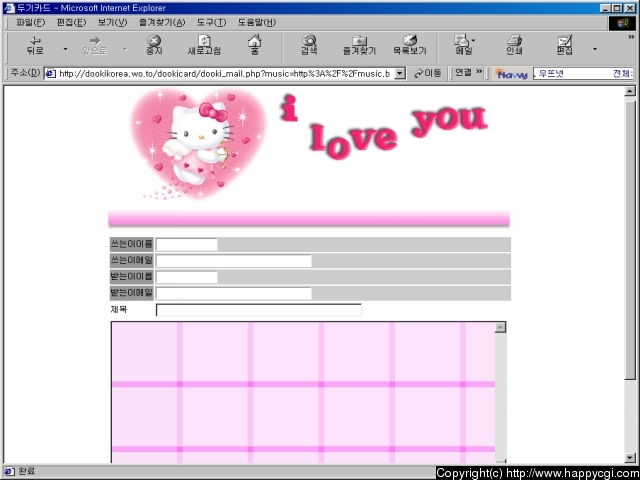
Task: Open the 도구(T) menu
Action: 211,22
